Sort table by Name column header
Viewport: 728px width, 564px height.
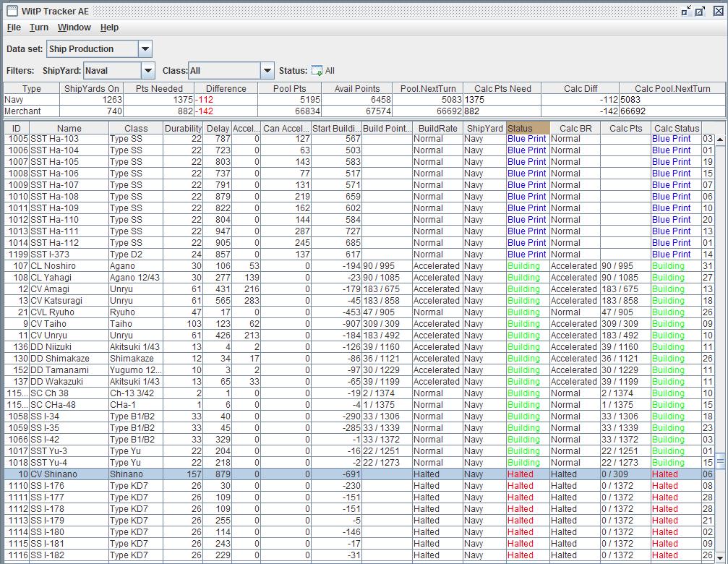69,128
